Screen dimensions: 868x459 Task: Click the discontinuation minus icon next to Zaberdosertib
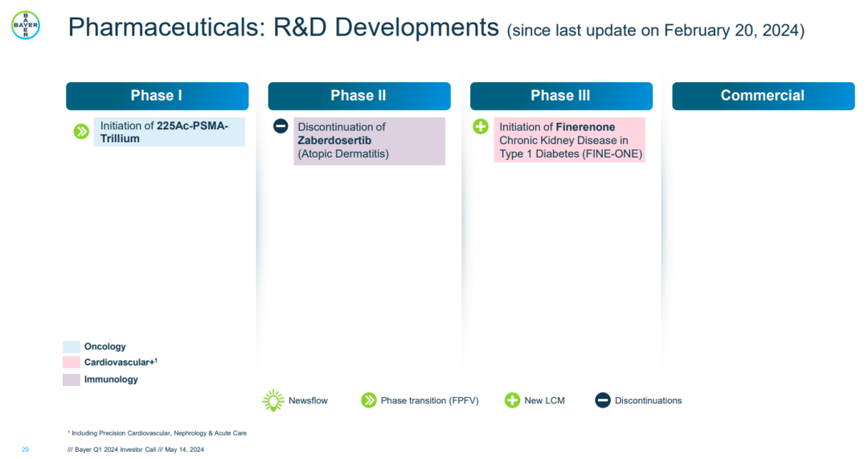(x=280, y=126)
